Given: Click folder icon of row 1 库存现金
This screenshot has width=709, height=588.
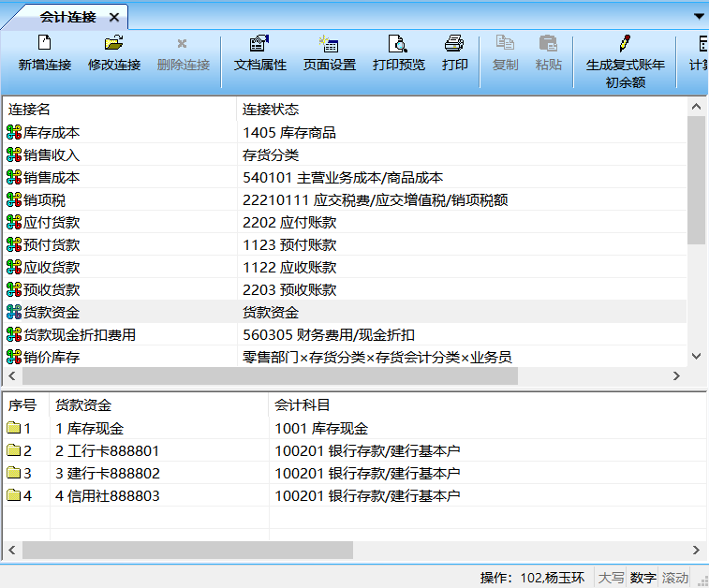Looking at the screenshot, I should click(x=14, y=428).
